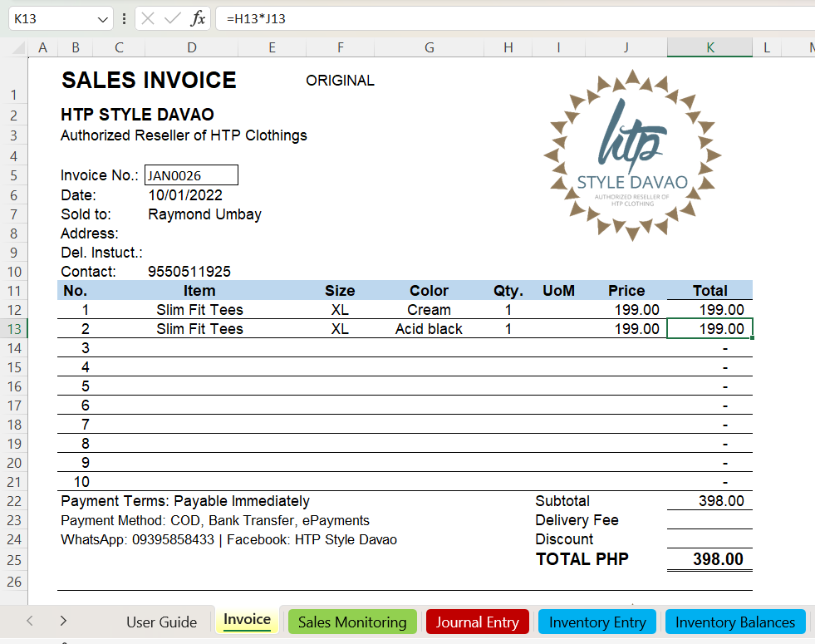Select all cells with corner triangle
Screen dimensions: 815x644
[19, 48]
